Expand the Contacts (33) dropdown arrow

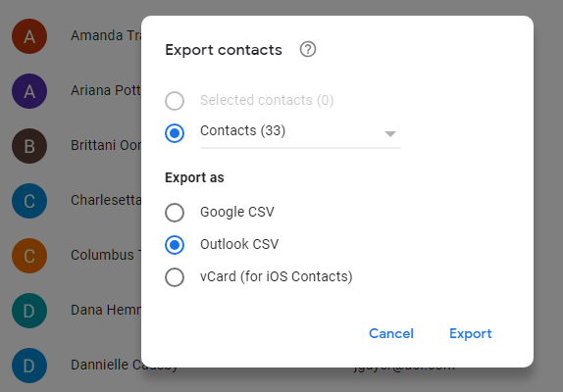[390, 134]
